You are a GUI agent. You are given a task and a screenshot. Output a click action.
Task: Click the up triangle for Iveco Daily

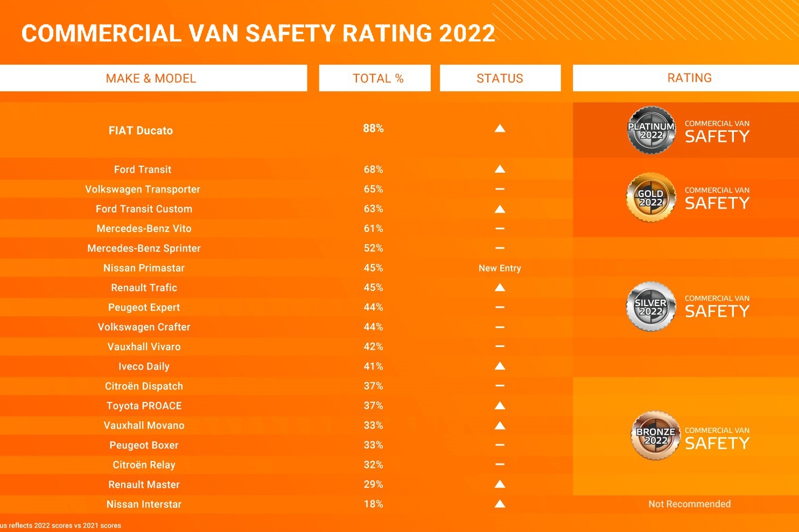coord(500,366)
